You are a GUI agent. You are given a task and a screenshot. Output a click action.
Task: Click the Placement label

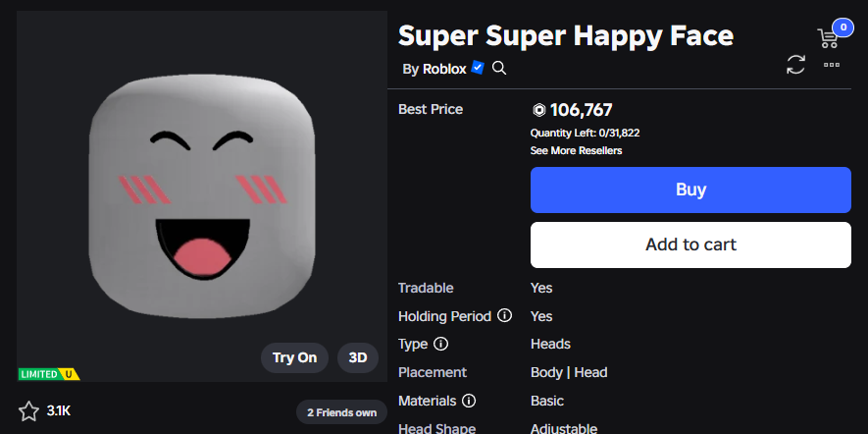point(433,372)
